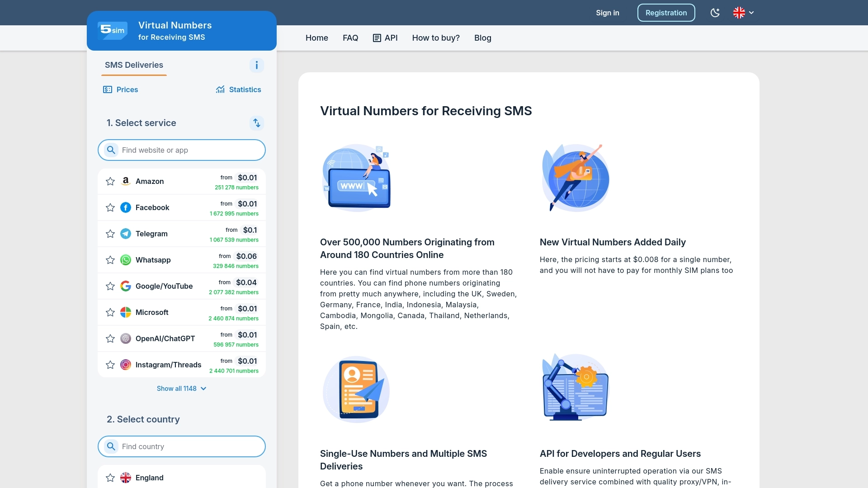Click the Instagram logo icon
The width and height of the screenshot is (868, 488).
click(x=126, y=365)
